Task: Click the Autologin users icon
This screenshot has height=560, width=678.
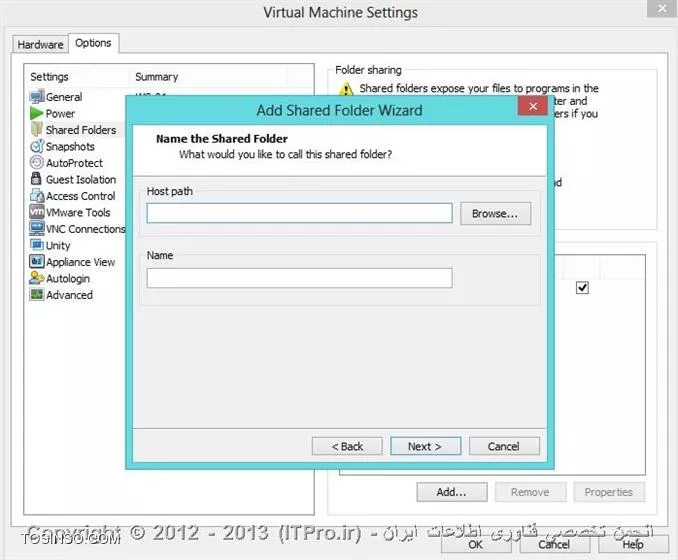Action: [37, 278]
